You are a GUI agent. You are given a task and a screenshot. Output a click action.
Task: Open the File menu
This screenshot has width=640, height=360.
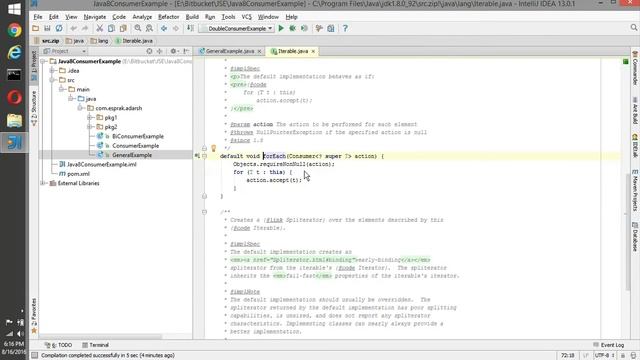38,17
